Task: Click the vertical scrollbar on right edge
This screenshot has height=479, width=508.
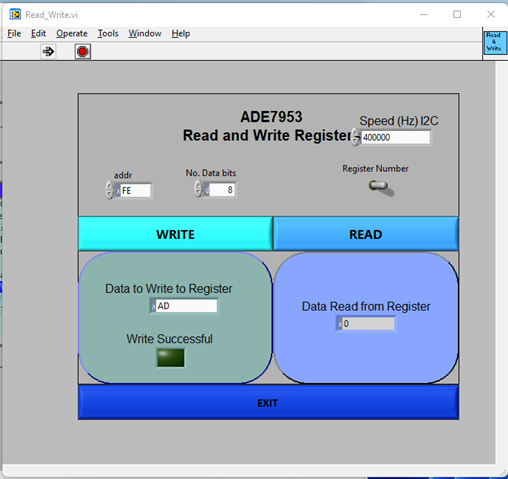Action: (x=501, y=262)
